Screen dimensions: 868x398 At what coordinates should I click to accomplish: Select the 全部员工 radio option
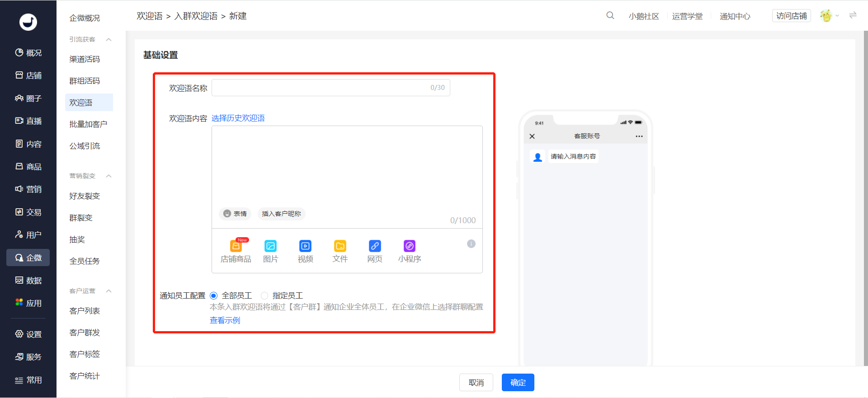coord(214,295)
